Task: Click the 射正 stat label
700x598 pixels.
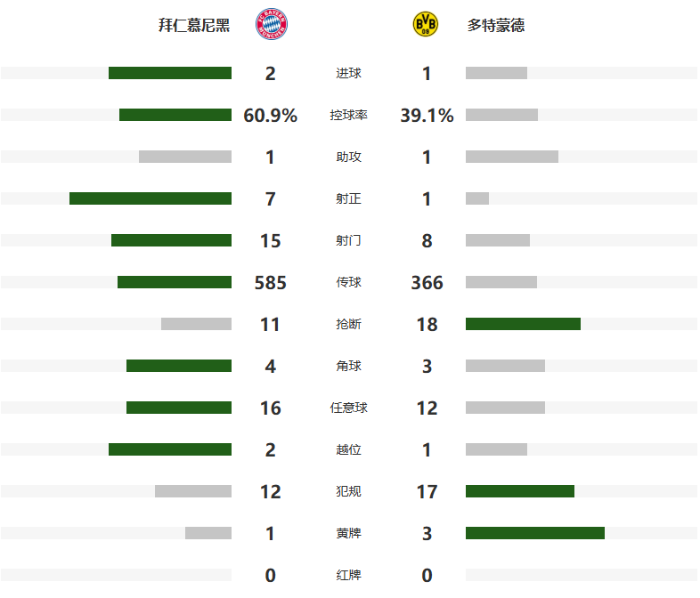Action: click(x=348, y=199)
